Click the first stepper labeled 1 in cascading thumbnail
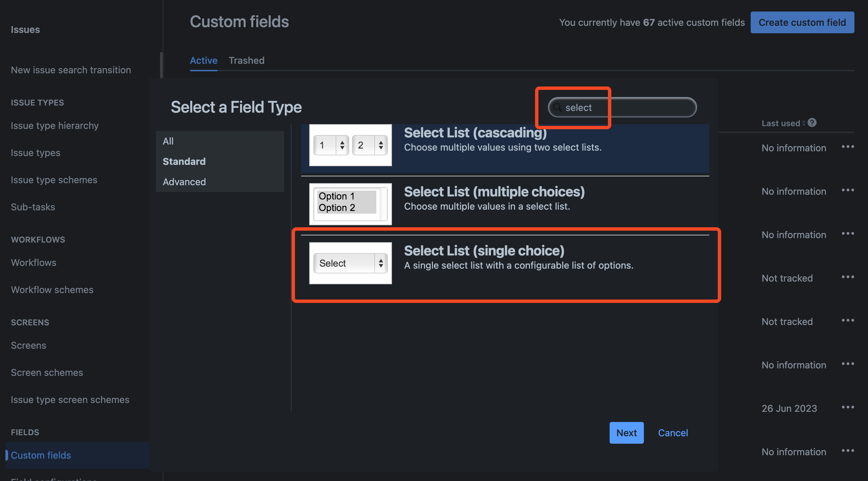Viewport: 868px width, 481px height. pyautogui.click(x=331, y=145)
